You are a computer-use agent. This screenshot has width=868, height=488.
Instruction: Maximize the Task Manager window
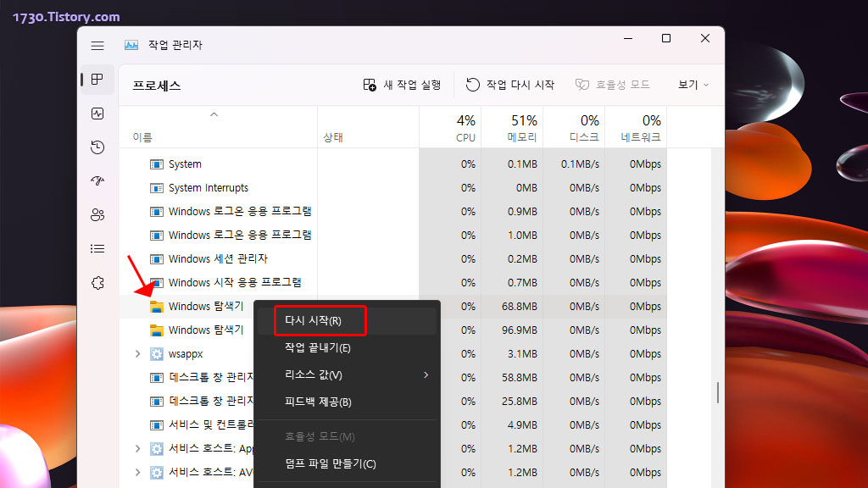click(x=666, y=38)
